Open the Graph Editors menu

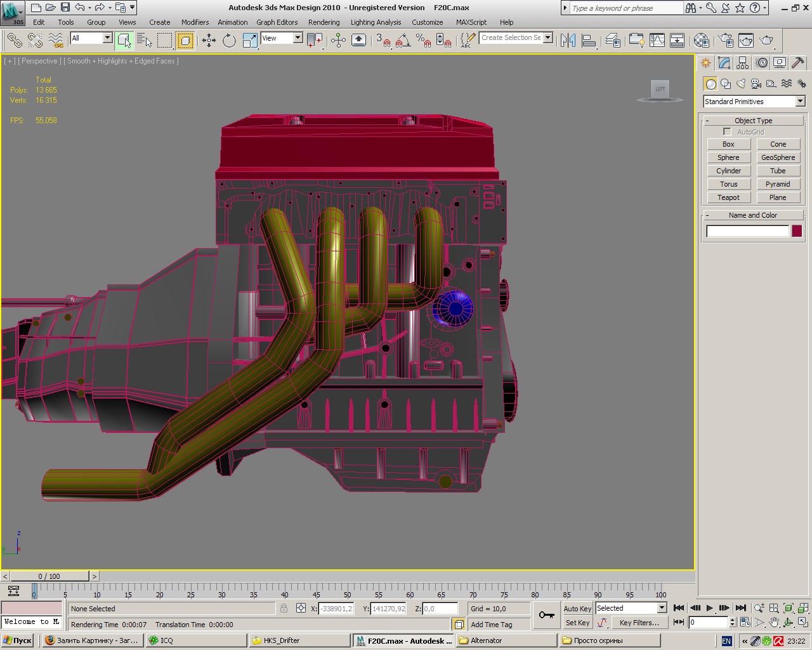point(277,22)
